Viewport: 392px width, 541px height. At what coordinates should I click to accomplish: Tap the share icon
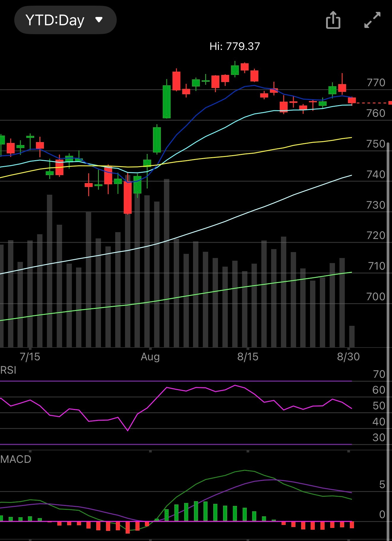coord(333,20)
